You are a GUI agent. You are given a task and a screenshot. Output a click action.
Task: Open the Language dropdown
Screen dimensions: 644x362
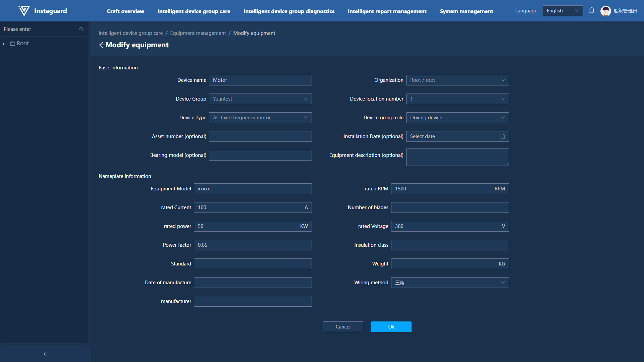[562, 11]
